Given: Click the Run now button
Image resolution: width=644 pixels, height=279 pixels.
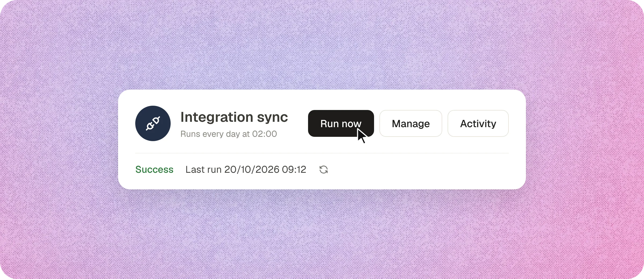Looking at the screenshot, I should pyautogui.click(x=341, y=123).
